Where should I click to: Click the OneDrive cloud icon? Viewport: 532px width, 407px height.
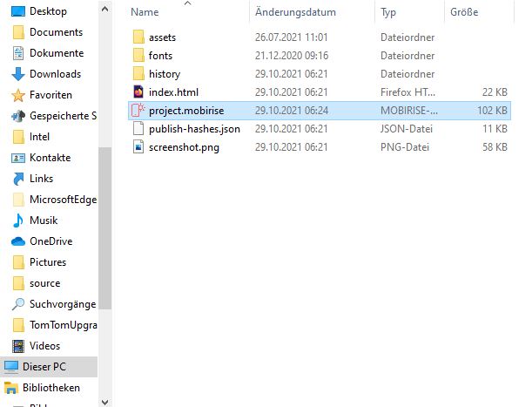[x=18, y=241]
